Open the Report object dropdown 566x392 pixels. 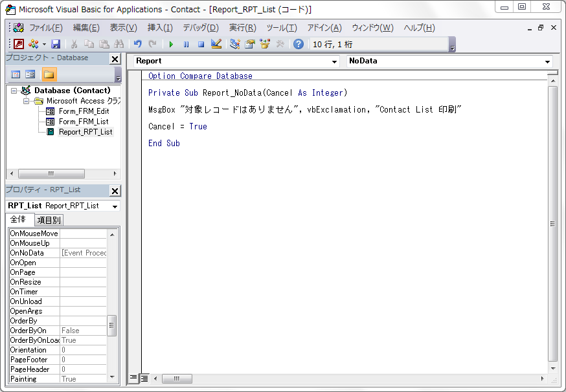coord(334,61)
